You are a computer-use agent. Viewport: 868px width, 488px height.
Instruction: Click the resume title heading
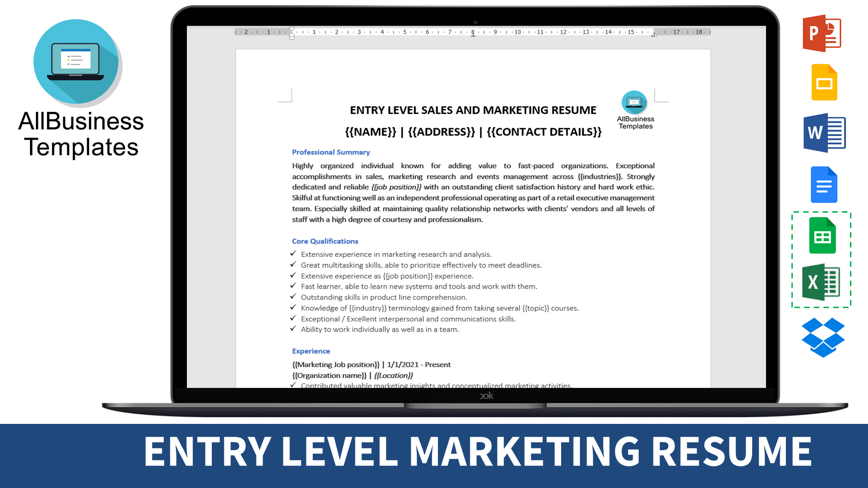click(x=473, y=110)
